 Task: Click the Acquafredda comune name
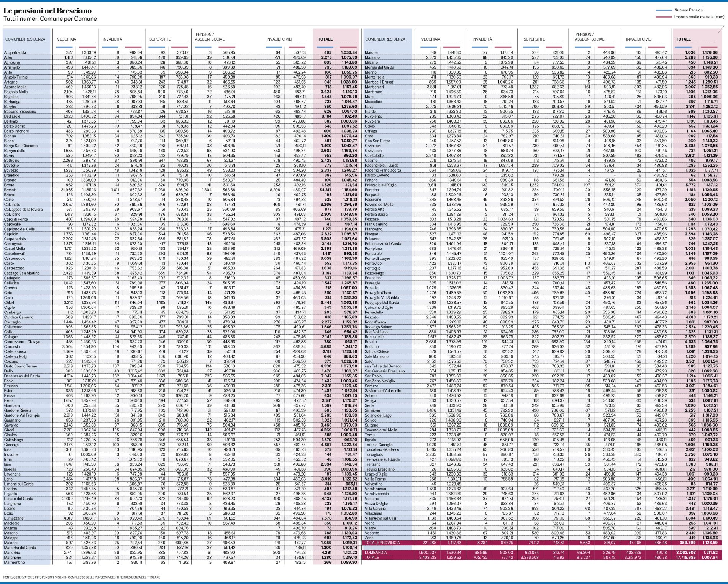click(x=15, y=52)
